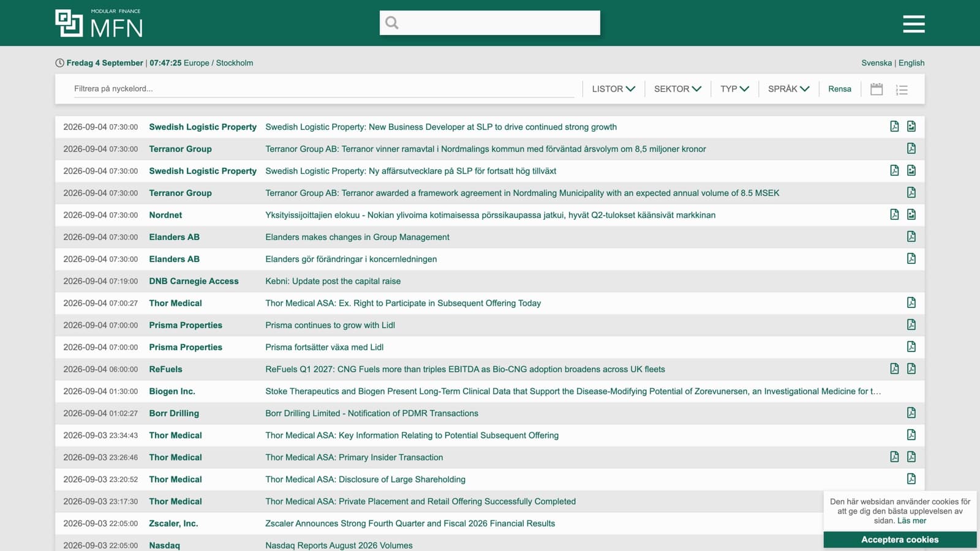980x551 pixels.
Task: Expand the LISTOR dropdown
Action: (613, 89)
